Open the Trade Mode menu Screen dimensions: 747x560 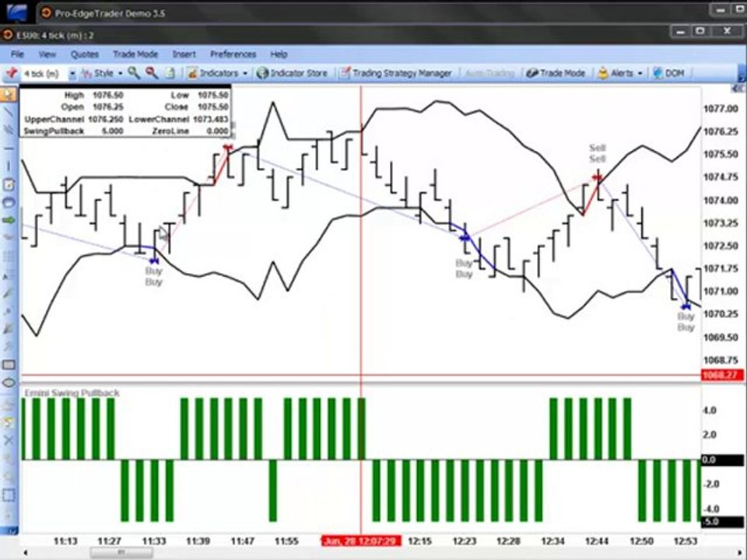pyautogui.click(x=135, y=54)
